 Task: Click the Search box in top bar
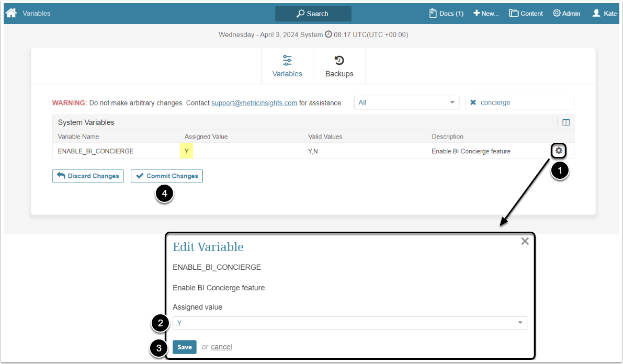click(x=313, y=14)
